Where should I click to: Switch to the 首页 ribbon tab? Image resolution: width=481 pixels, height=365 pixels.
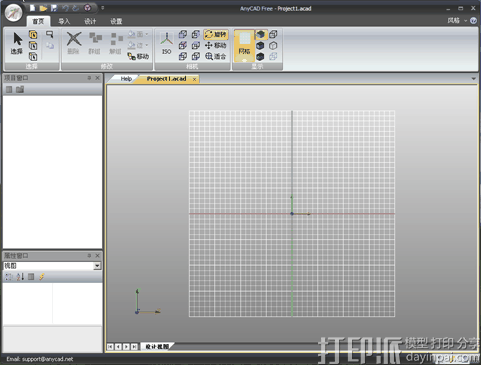coord(38,21)
